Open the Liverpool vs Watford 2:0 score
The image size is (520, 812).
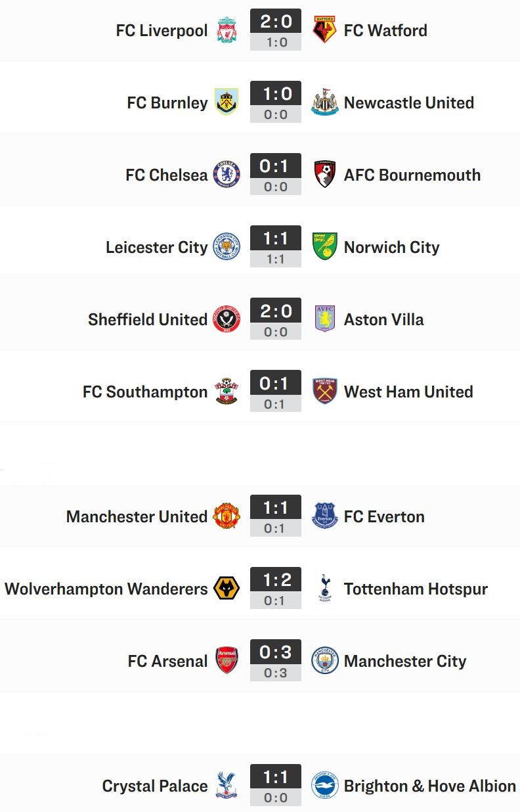point(276,22)
